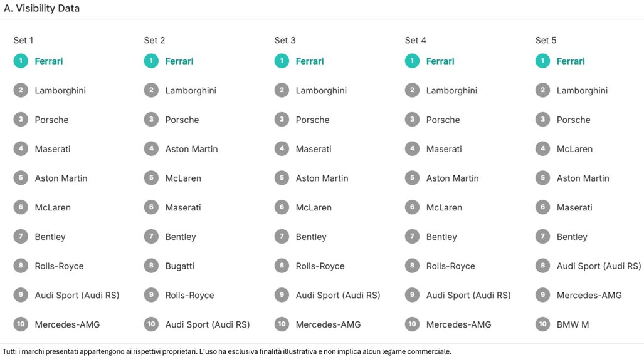644x357 pixels.
Task: Click the number 6 badge in Set 3
Action: coord(282,207)
